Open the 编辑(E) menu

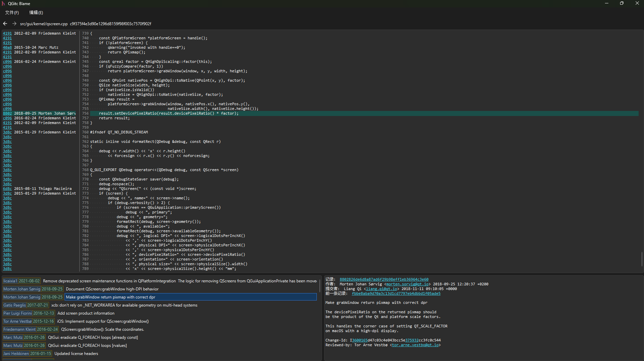36,13
